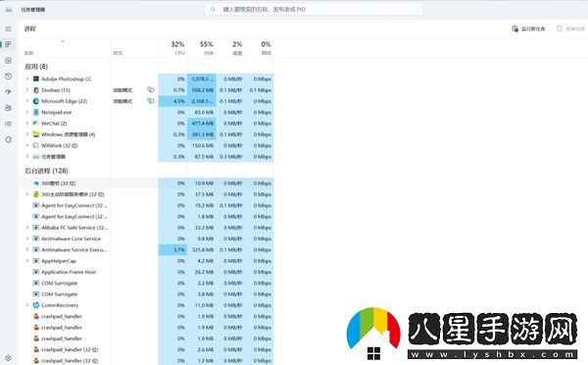The width and height of the screenshot is (588, 365).
Task: Open the hamburger navigation menu
Action: (x=8, y=28)
